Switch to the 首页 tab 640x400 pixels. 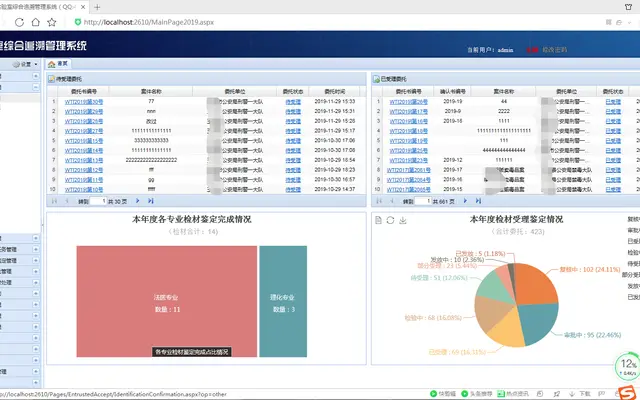point(58,64)
